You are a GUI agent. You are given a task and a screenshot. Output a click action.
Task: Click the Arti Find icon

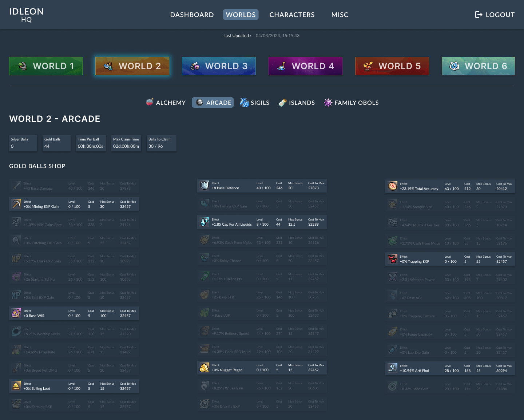click(x=393, y=368)
